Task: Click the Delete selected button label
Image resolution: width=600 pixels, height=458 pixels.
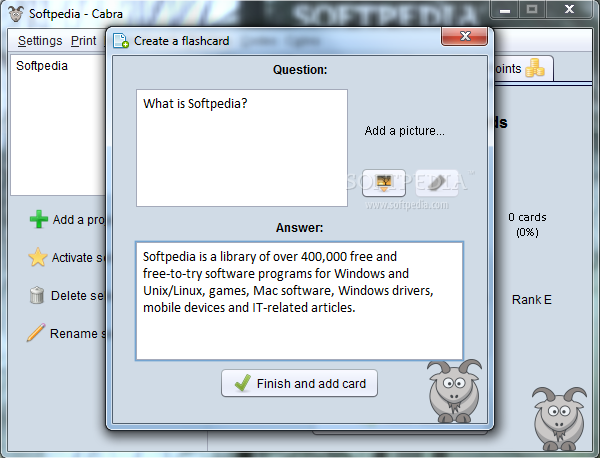Action: 78,295
